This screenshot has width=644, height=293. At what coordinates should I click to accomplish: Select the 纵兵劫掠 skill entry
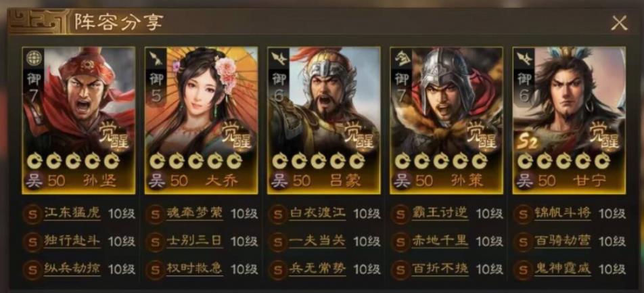tap(72, 269)
